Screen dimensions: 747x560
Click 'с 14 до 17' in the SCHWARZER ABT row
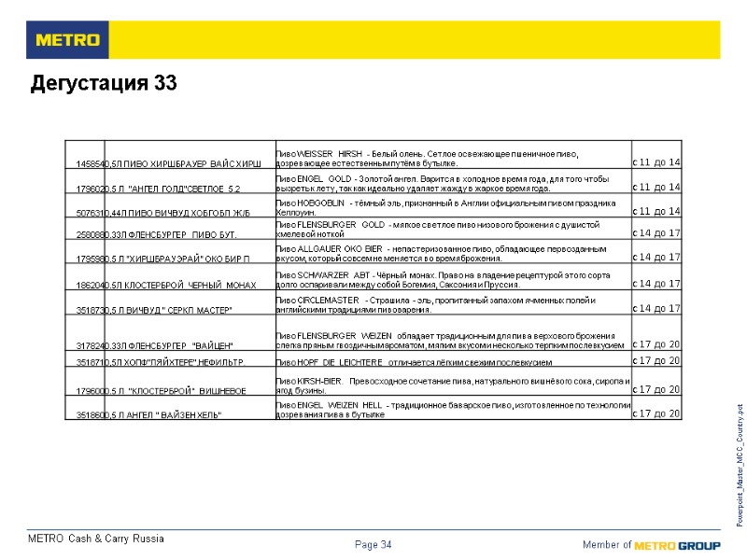(656, 284)
